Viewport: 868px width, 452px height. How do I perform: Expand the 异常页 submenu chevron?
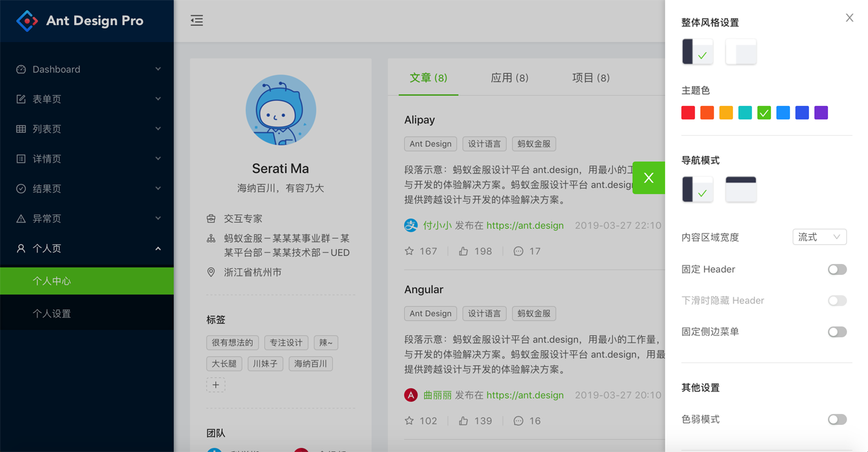click(x=158, y=219)
